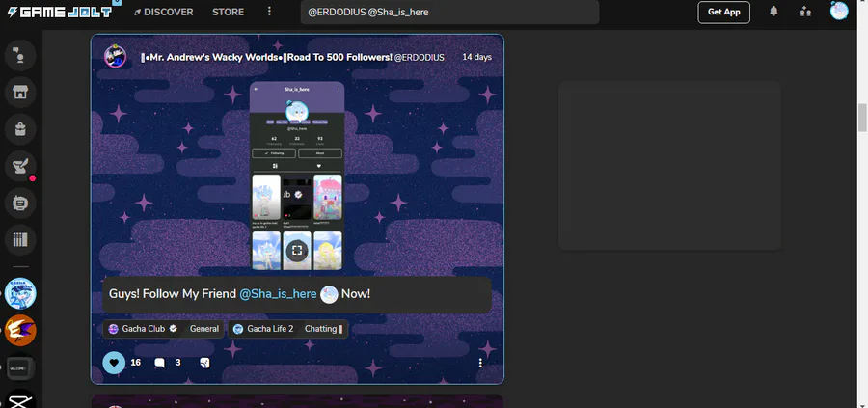Click the small avatar after @Sha_is_here
The image size is (868, 408).
coord(329,294)
